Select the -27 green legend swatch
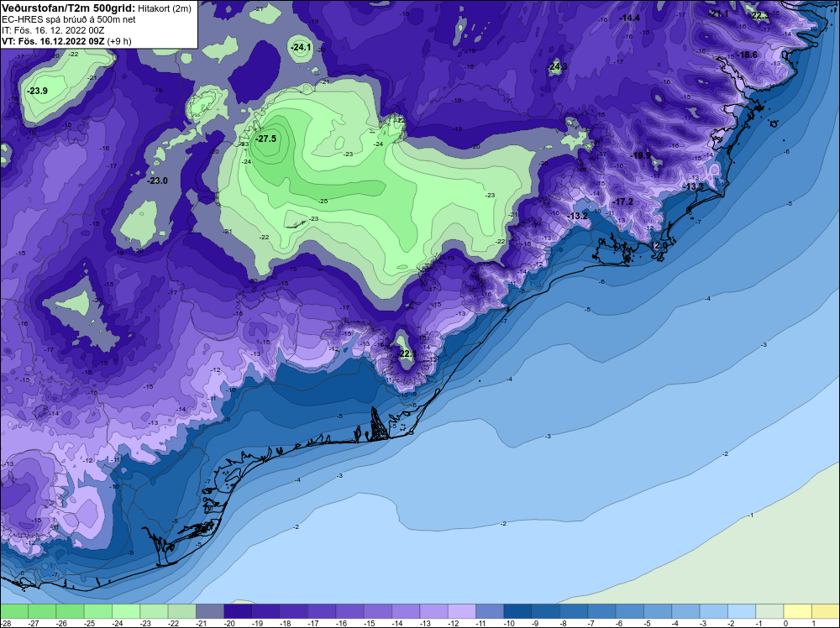 coord(42,611)
